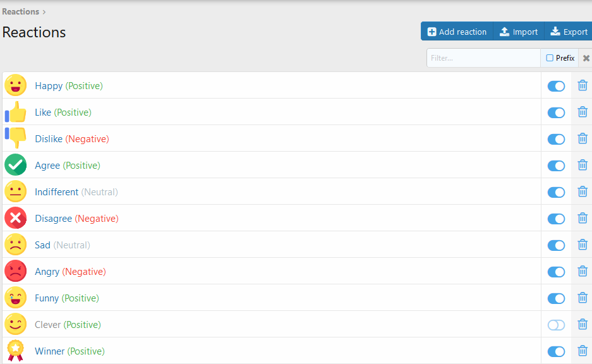This screenshot has height=364, width=592.
Task: Delete the Sad reaction with trash icon
Action: [583, 245]
